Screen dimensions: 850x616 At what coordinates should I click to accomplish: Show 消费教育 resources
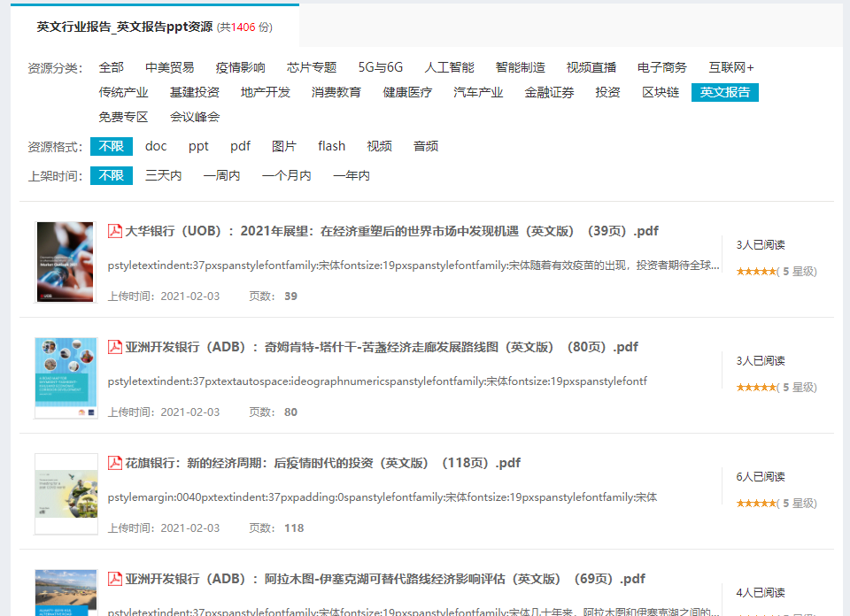(336, 93)
